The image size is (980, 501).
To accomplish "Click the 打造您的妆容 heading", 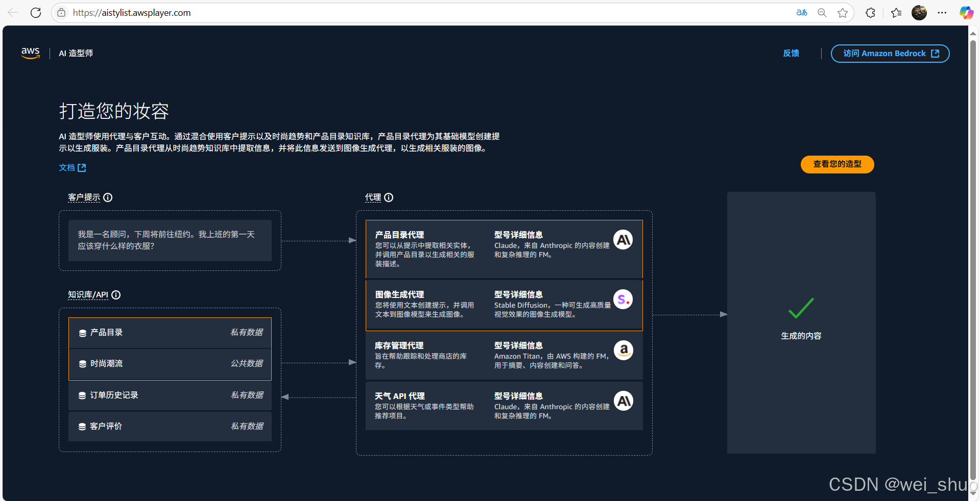I will [x=114, y=111].
